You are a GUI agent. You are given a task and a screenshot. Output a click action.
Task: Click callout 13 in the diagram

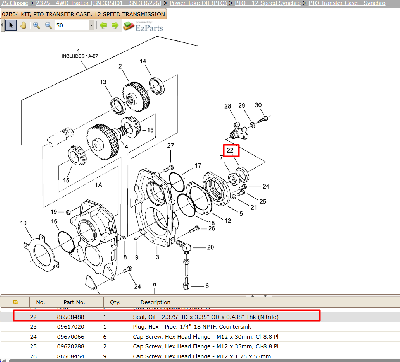tap(103, 82)
